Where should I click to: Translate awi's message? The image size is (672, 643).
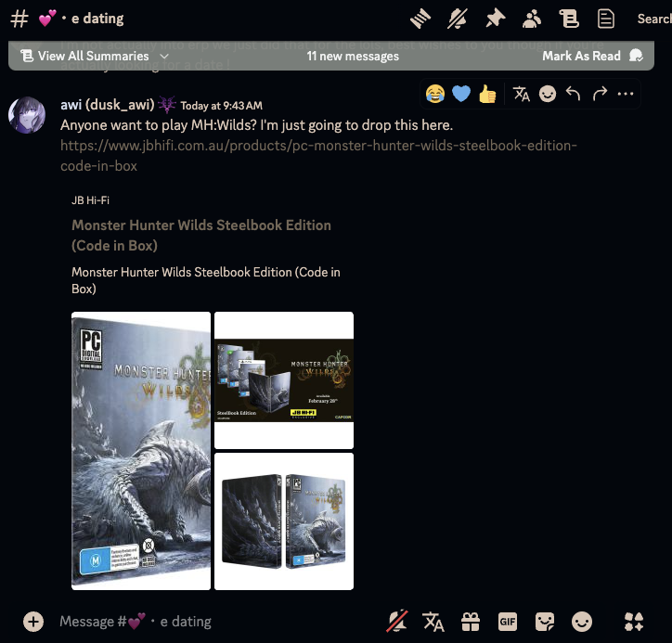click(x=521, y=94)
